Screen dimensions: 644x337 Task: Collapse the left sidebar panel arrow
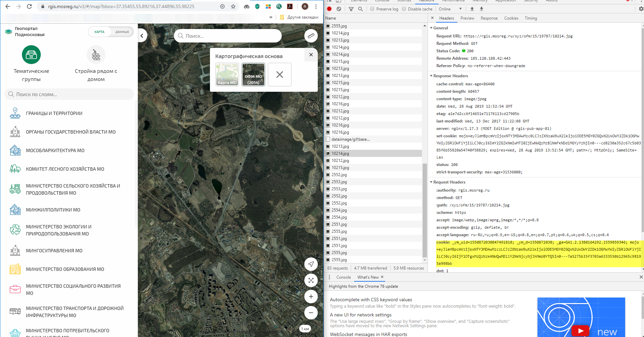pyautogui.click(x=142, y=36)
